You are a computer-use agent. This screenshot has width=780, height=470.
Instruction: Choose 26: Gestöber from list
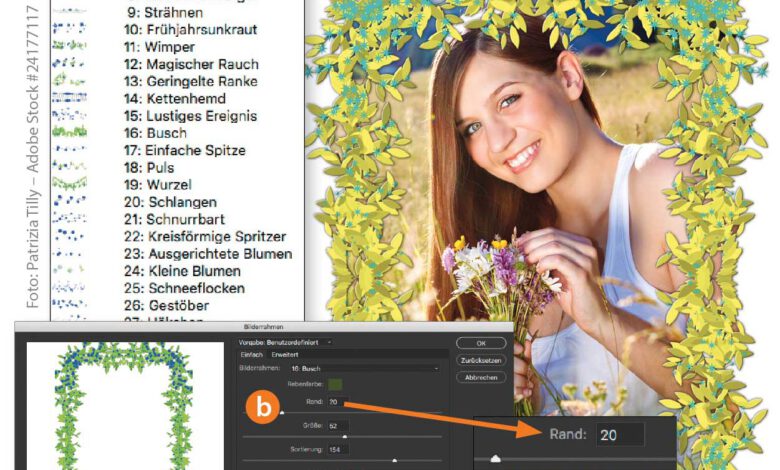[x=167, y=305]
